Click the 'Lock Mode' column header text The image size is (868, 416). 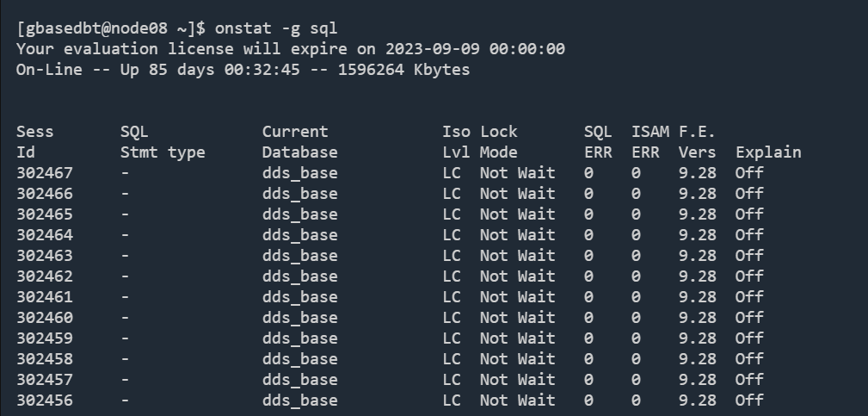499,142
